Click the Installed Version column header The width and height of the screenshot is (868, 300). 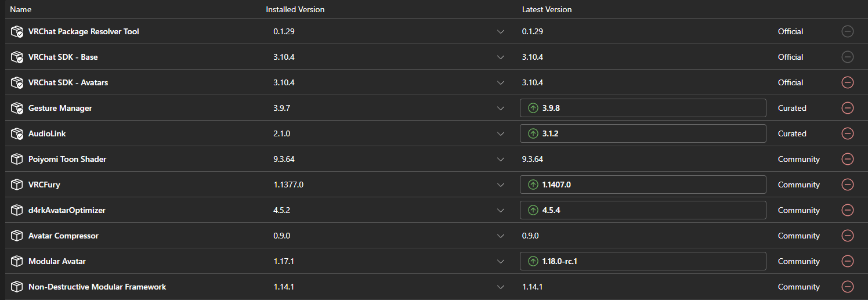(x=295, y=9)
